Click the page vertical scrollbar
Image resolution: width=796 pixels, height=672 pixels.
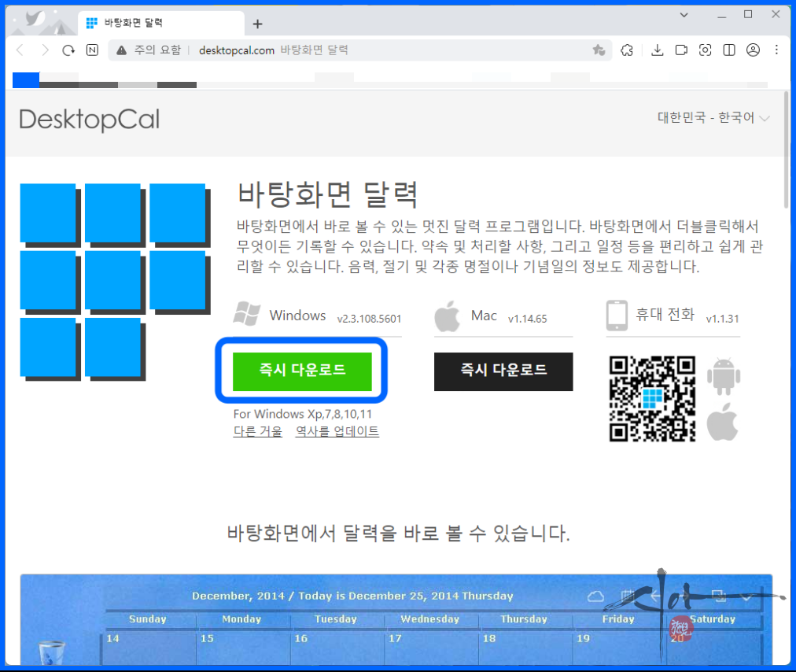pos(787,150)
